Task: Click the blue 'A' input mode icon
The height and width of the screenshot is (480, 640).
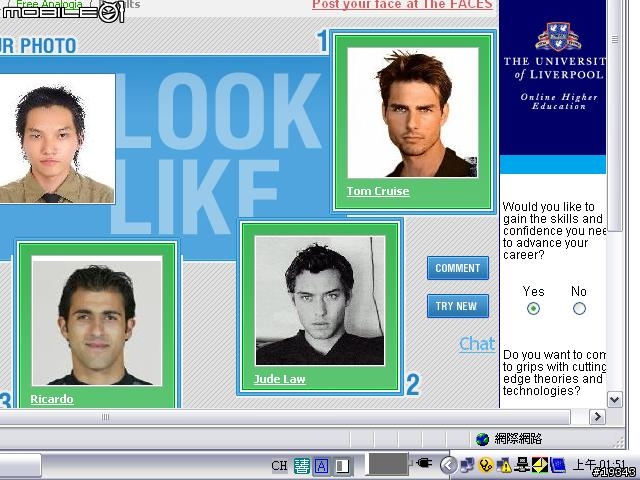Action: coord(322,466)
